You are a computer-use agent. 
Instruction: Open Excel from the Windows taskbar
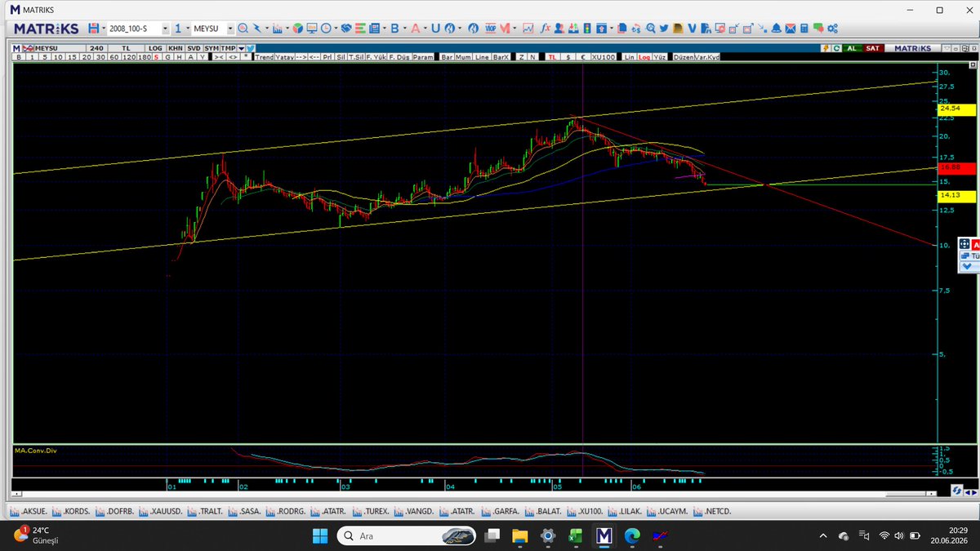[x=575, y=535]
